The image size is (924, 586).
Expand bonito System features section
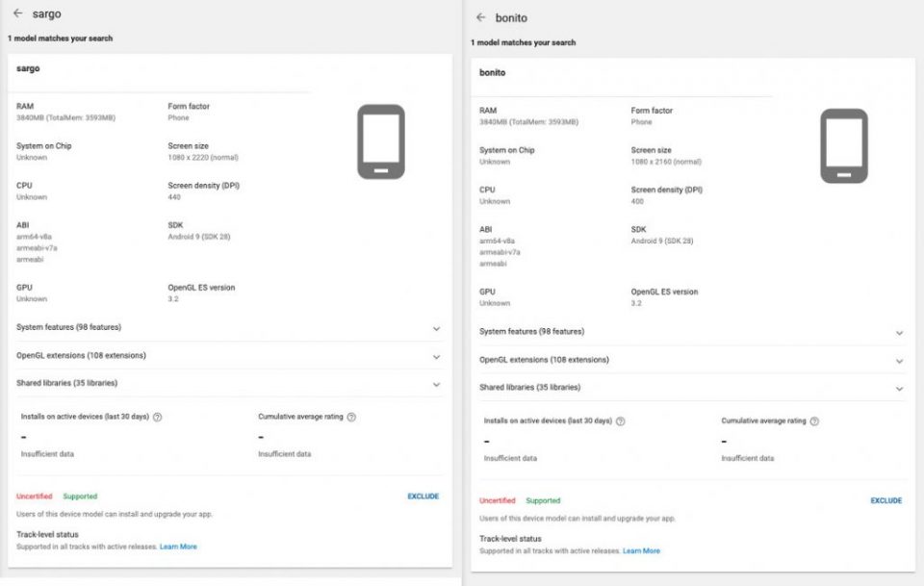[899, 333]
